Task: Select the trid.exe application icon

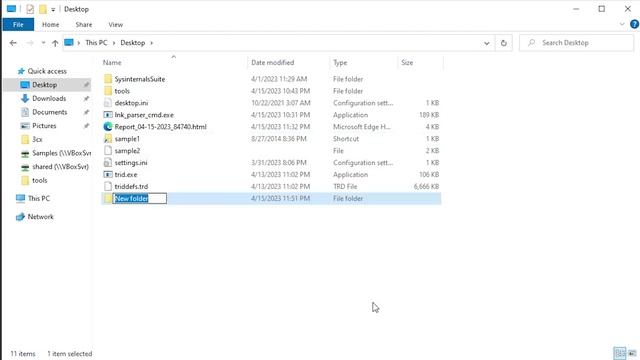Action: 108,174
